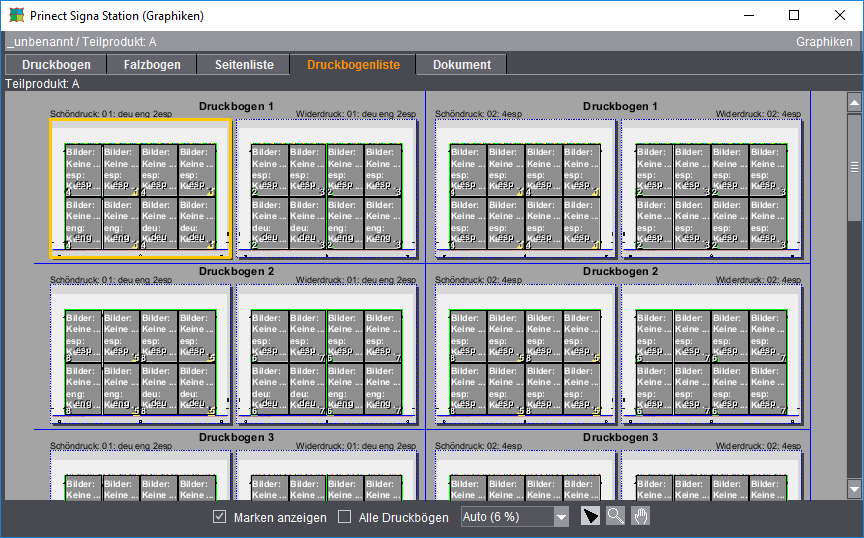This screenshot has width=864, height=538.
Task: Click the scroll up arrow
Action: tap(854, 102)
